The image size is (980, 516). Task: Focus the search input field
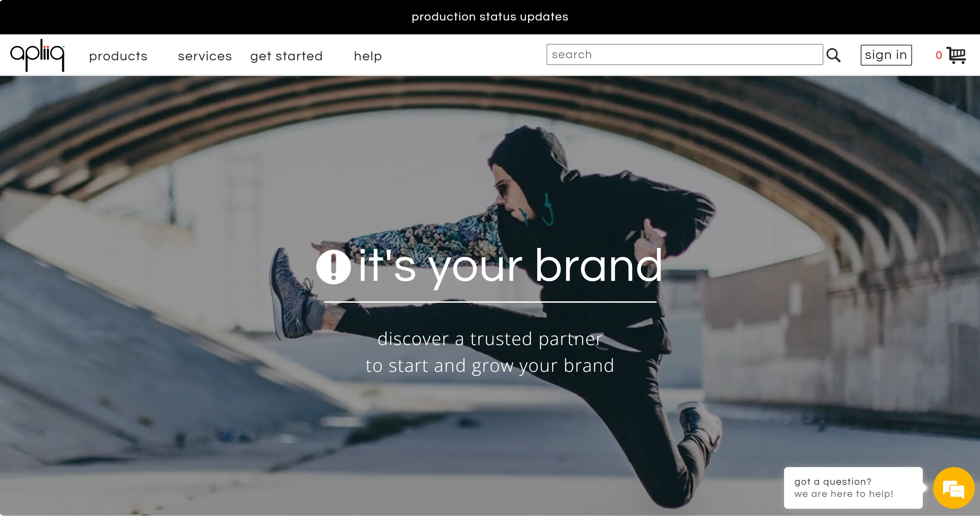pos(685,54)
